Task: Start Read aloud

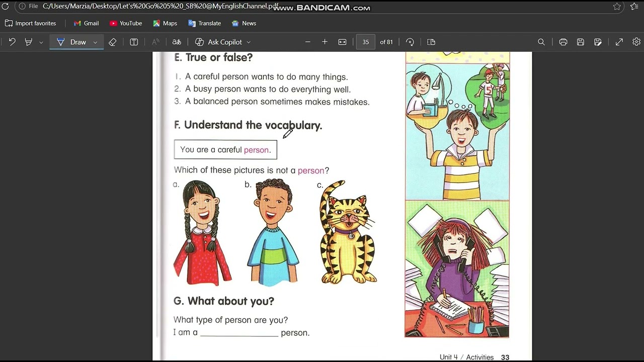Action: [x=155, y=42]
